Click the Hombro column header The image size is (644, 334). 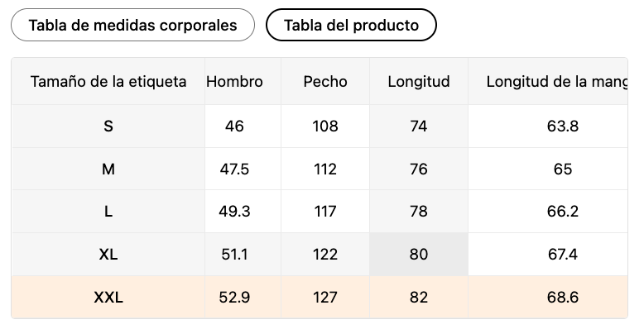(234, 81)
